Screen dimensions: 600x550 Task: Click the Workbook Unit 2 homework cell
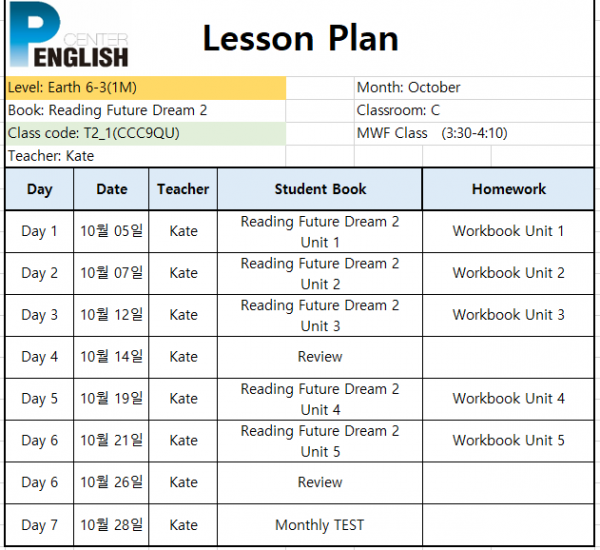pyautogui.click(x=508, y=273)
